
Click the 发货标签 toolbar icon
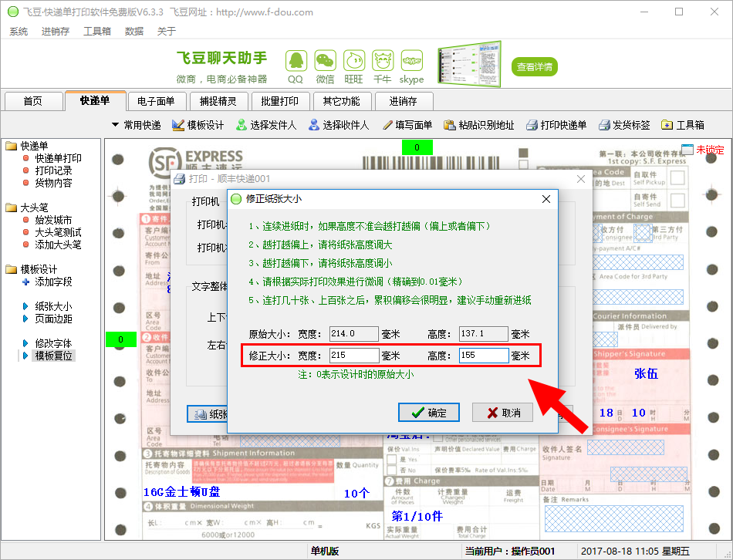click(604, 125)
